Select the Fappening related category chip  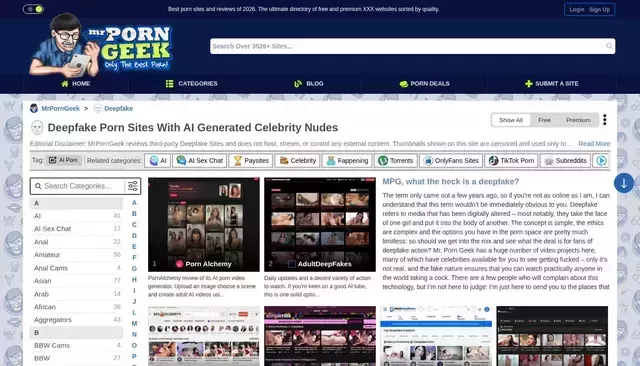[x=347, y=161]
